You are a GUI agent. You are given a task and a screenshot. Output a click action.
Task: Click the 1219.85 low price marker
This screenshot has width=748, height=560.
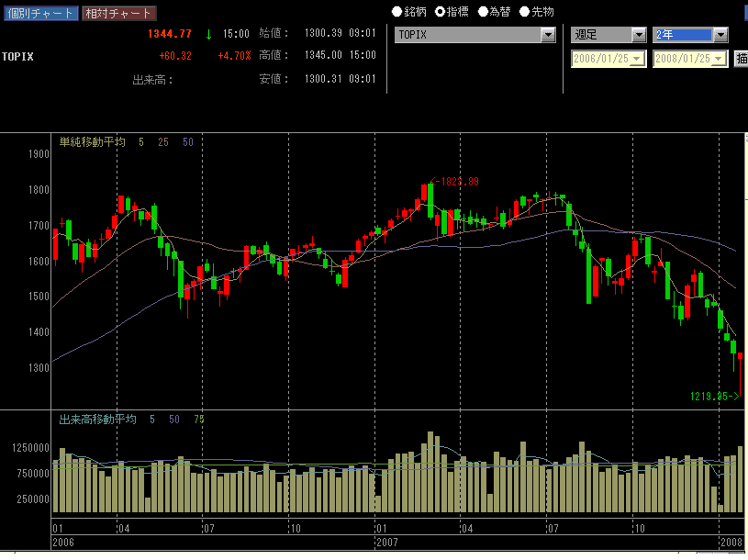(714, 397)
